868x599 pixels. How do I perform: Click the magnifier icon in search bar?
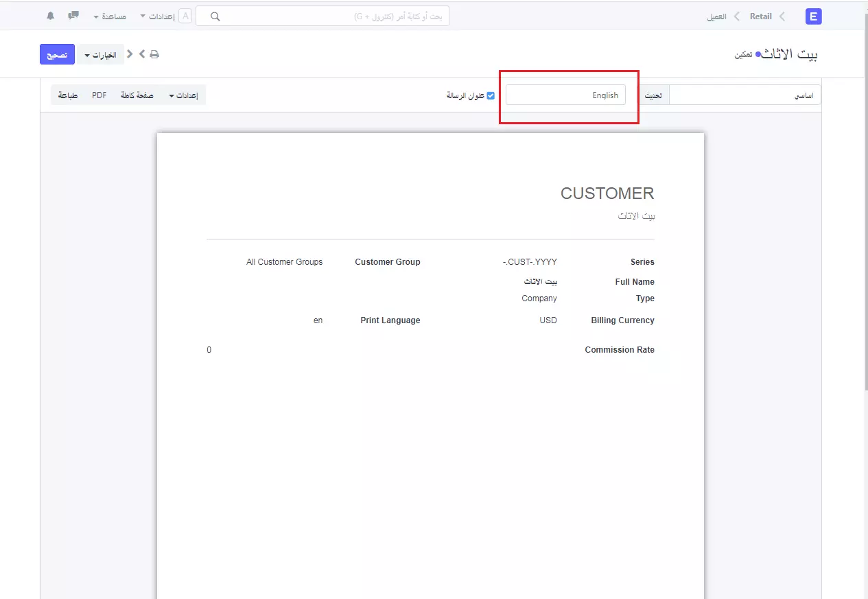[215, 16]
